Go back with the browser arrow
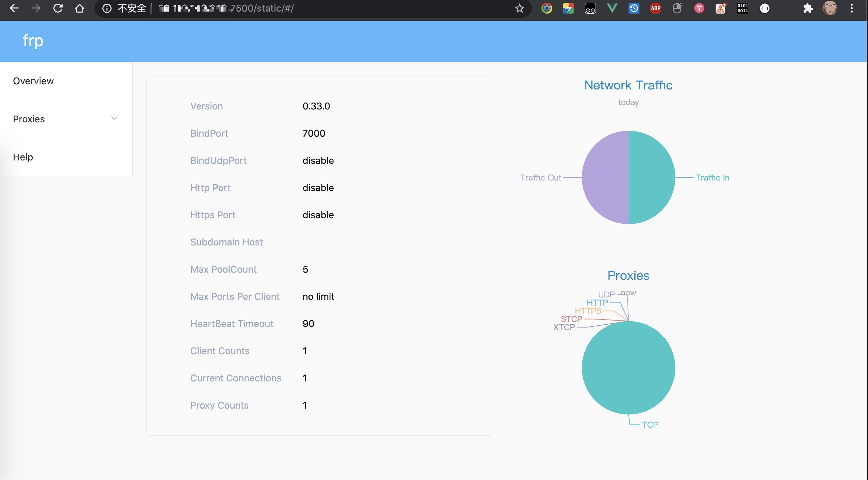Screen dimensions: 868x480 pyautogui.click(x=14, y=8)
